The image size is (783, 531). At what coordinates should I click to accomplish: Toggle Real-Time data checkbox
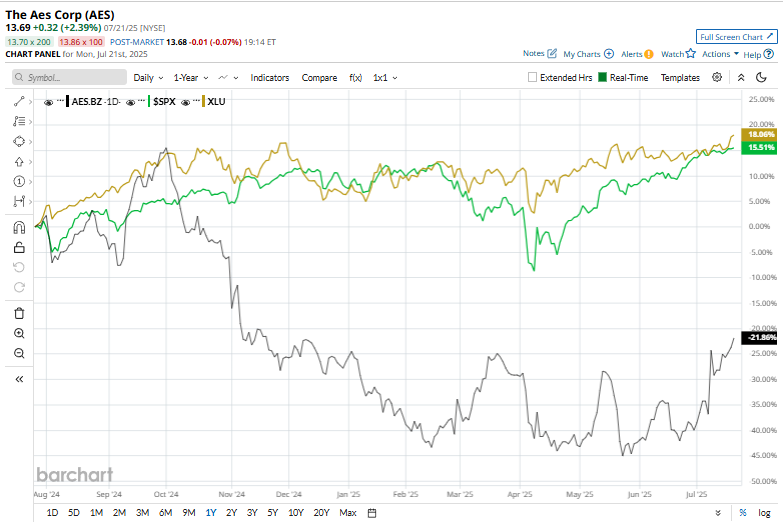pyautogui.click(x=603, y=77)
